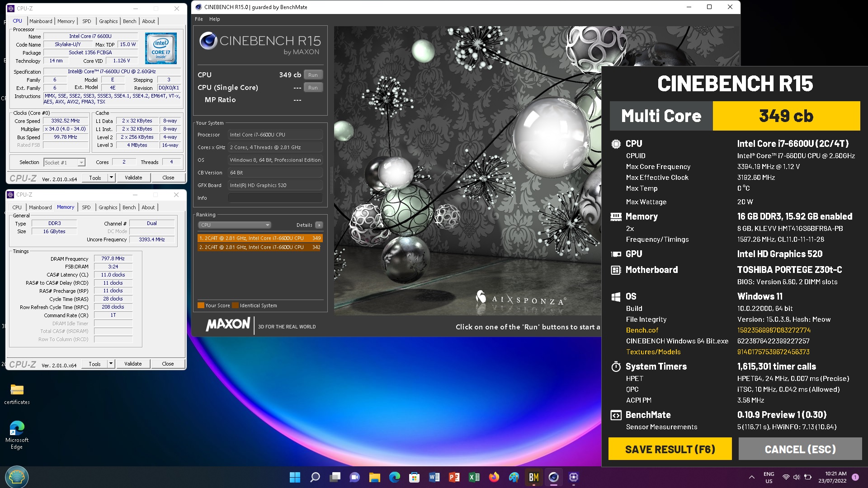The image size is (868, 488).
Task: Switch the ENG US input language
Action: pyautogui.click(x=769, y=477)
